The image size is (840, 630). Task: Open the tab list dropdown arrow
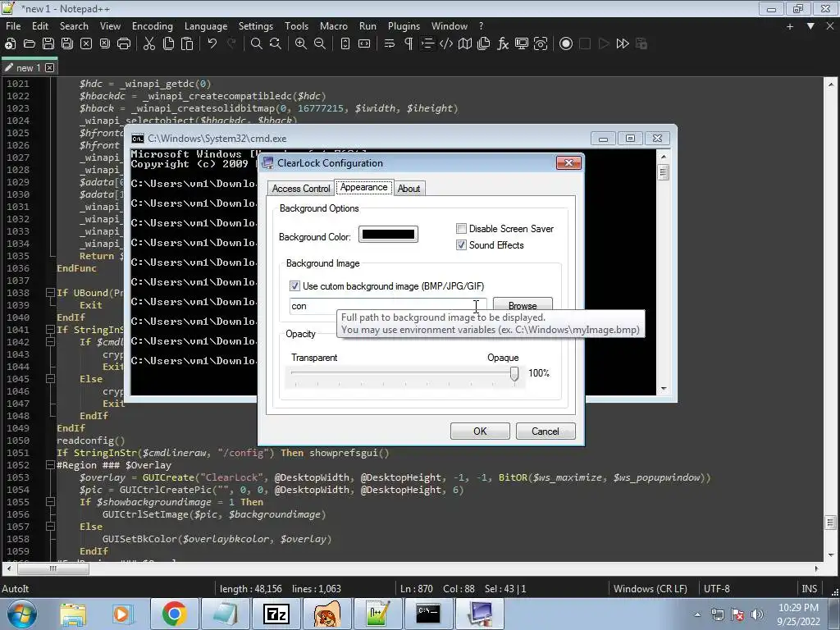810,26
